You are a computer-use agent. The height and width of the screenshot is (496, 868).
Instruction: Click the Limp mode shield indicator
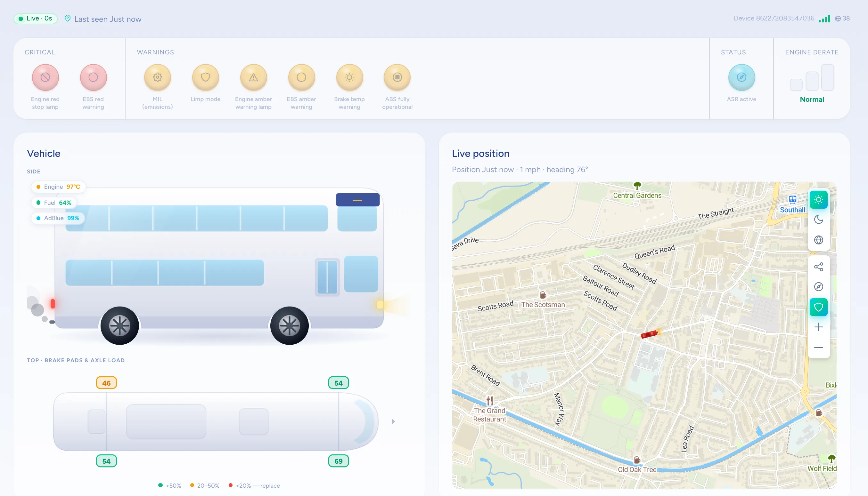click(206, 77)
